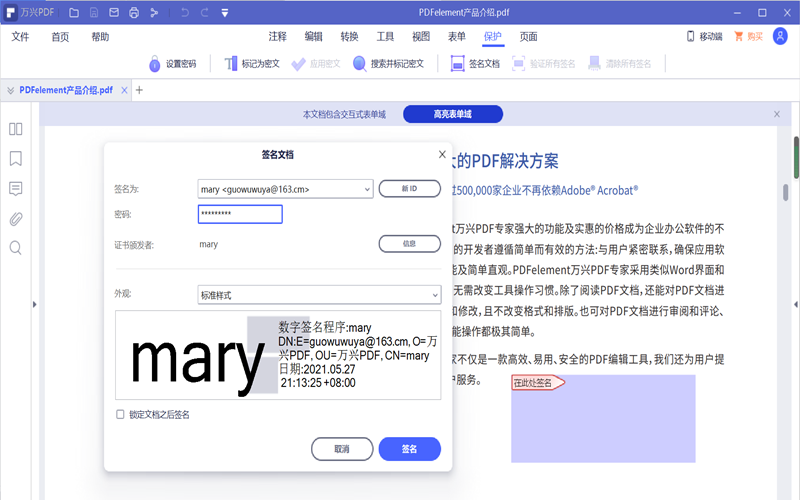Viewport: 800px width, 500px height.
Task: Click the 签名 confirm button
Action: (409, 449)
